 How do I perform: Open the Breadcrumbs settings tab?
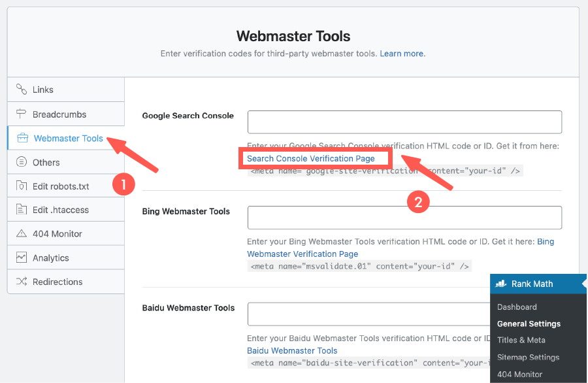click(x=59, y=114)
